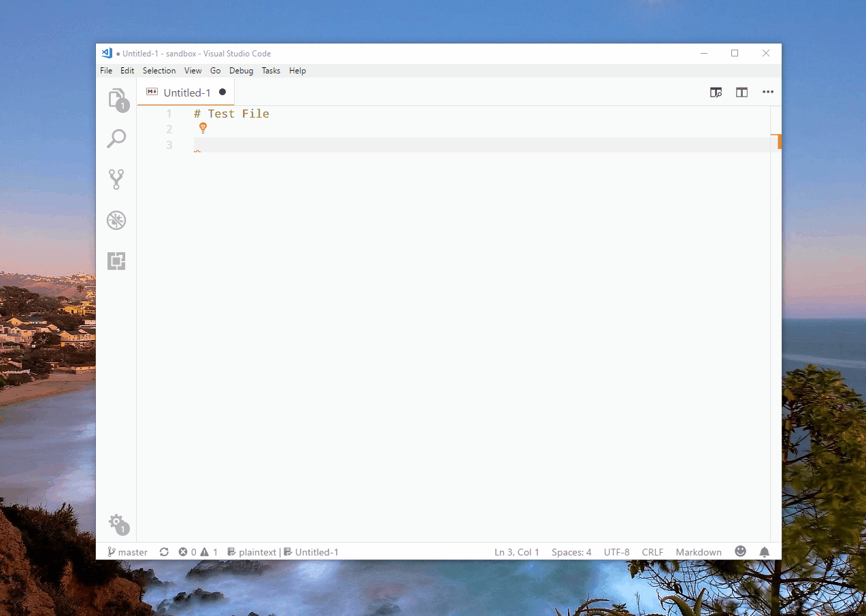Select the Search icon in the activity bar
Image resolution: width=866 pixels, height=616 pixels.
(116, 138)
